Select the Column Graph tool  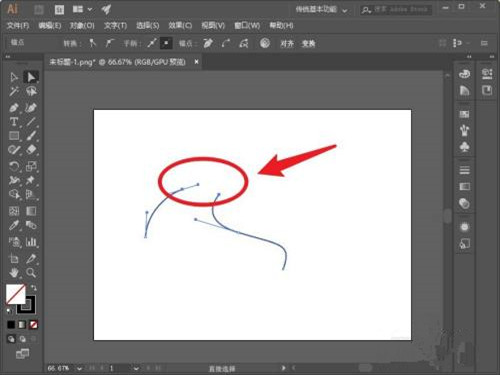[31, 242]
